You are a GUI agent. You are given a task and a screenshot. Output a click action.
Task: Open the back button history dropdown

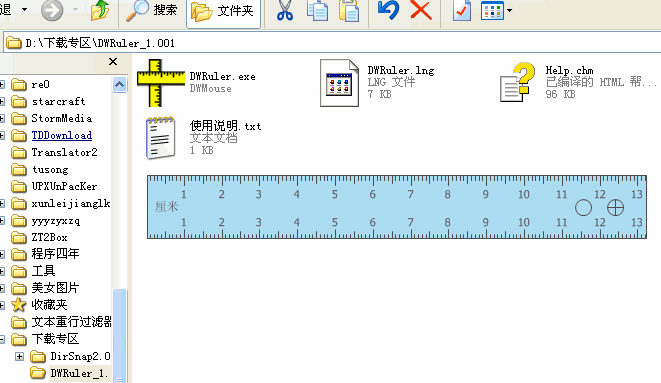tap(24, 9)
